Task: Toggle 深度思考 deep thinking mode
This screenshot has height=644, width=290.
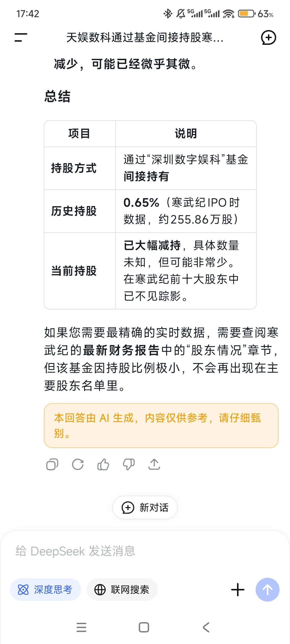Action: point(45,590)
